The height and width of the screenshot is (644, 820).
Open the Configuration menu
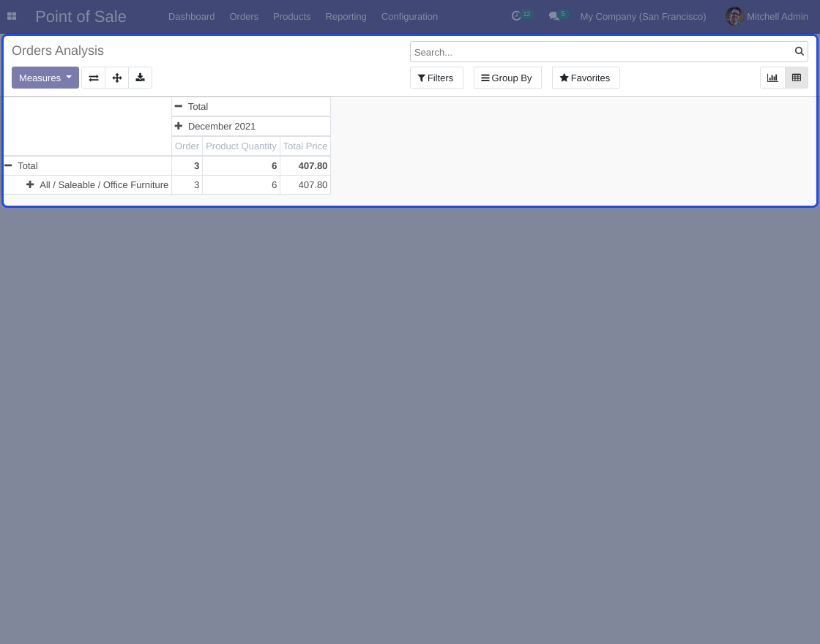(x=409, y=17)
